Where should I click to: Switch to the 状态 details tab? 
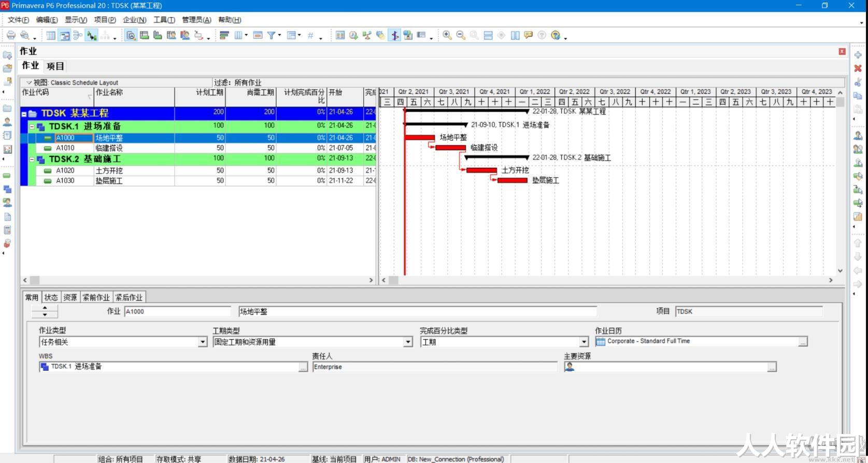tap(51, 297)
